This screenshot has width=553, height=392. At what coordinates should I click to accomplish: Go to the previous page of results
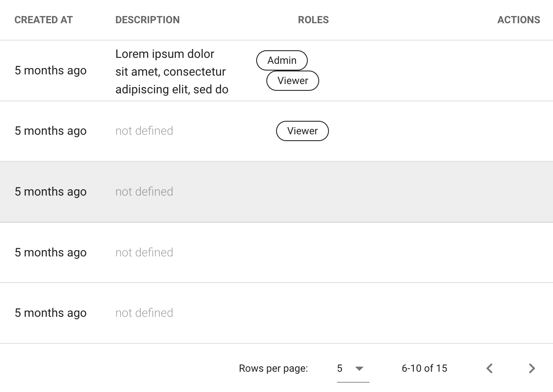click(489, 368)
